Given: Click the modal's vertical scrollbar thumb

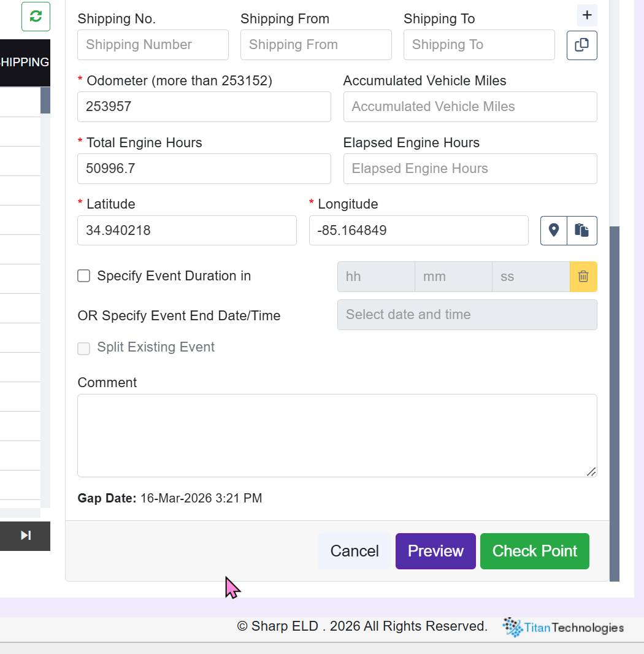Looking at the screenshot, I should click(x=615, y=404).
